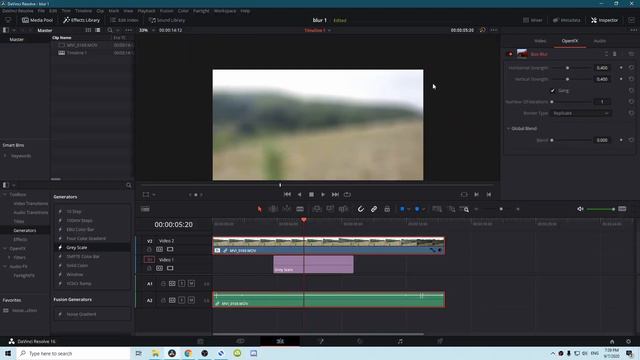Collapse the Global Blend section

tap(508, 129)
